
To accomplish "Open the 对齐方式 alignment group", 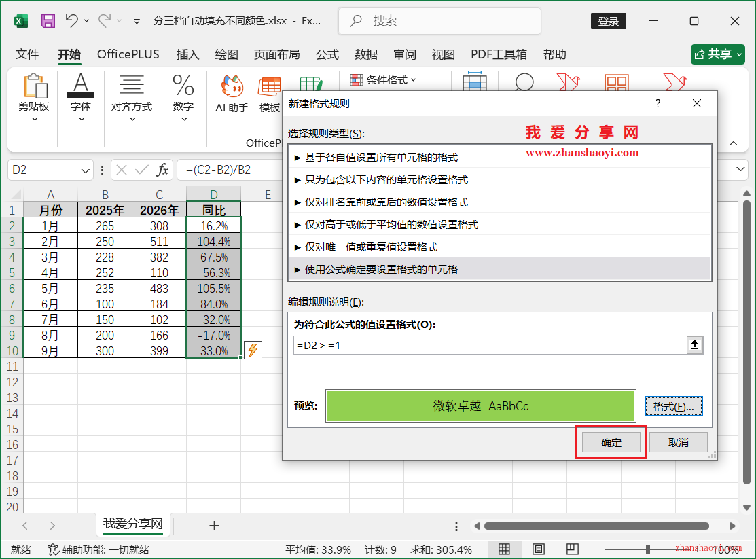I will [132, 98].
